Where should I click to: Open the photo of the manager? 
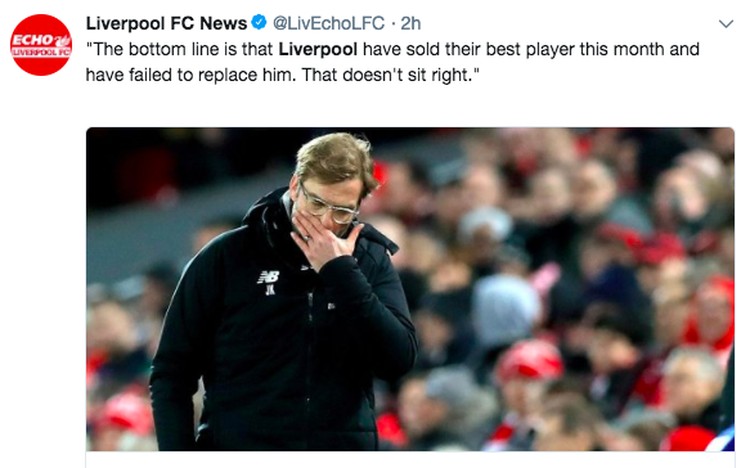click(x=410, y=290)
